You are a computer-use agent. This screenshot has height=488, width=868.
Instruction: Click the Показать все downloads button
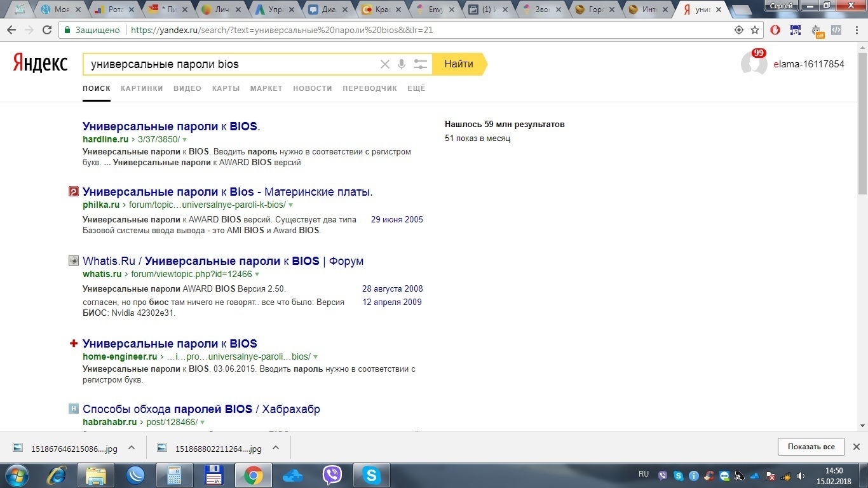click(811, 447)
